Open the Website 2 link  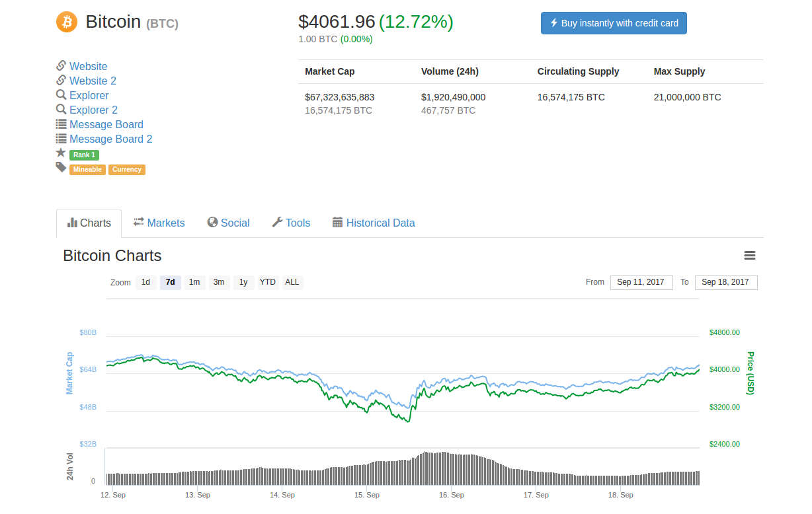tap(93, 81)
